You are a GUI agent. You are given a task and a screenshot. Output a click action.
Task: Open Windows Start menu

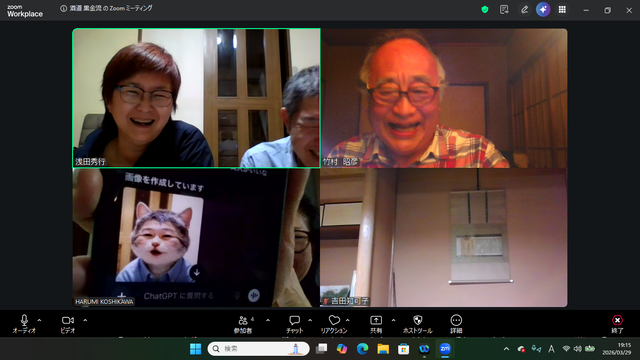click(196, 349)
